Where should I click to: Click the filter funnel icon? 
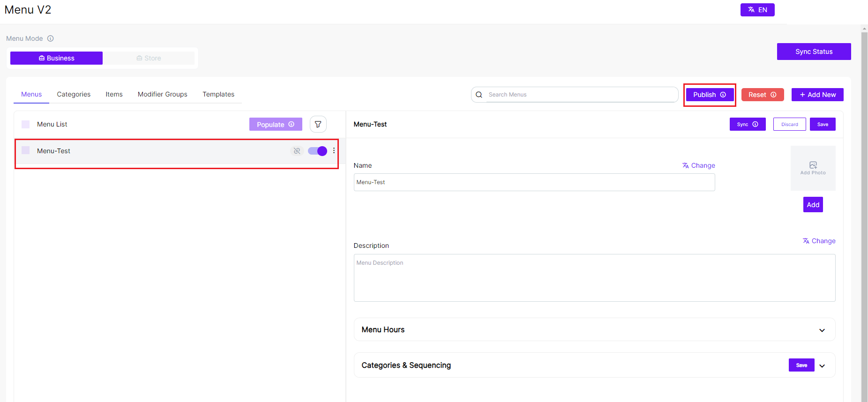pos(318,124)
